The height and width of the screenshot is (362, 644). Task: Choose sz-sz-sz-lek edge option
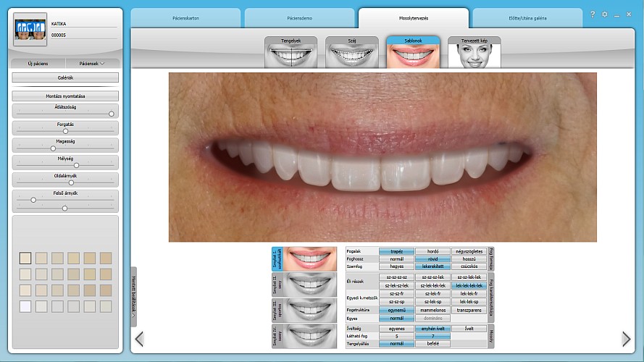tap(433, 277)
